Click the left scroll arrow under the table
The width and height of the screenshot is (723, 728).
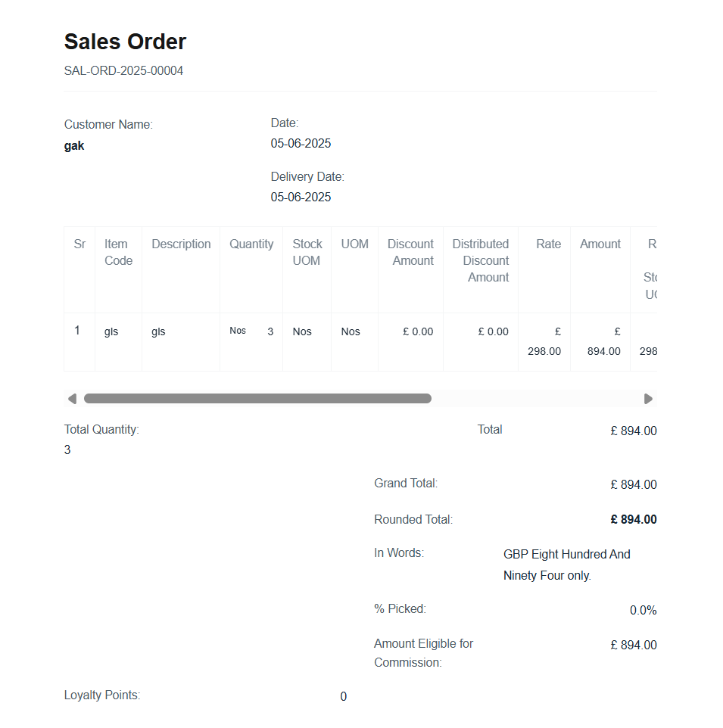tap(72, 399)
